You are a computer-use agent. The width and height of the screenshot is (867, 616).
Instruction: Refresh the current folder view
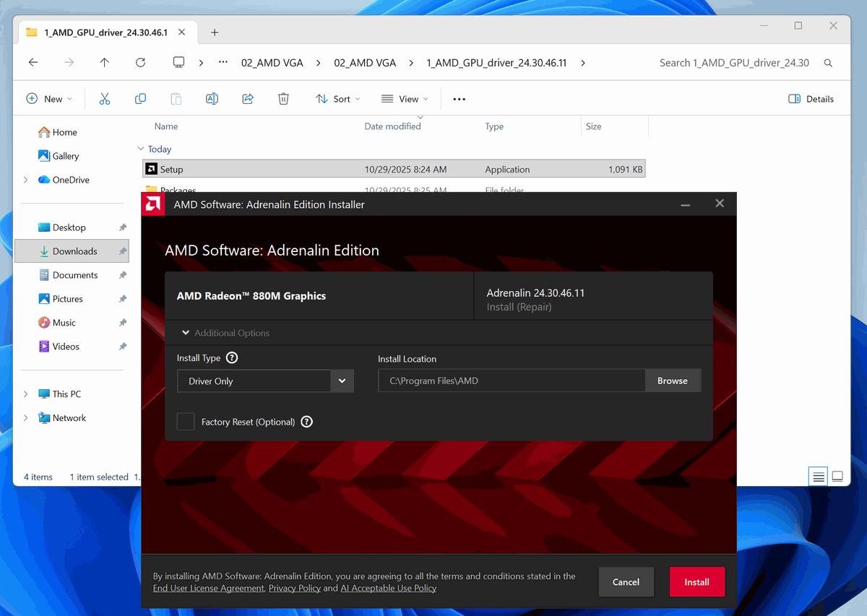[x=141, y=63]
